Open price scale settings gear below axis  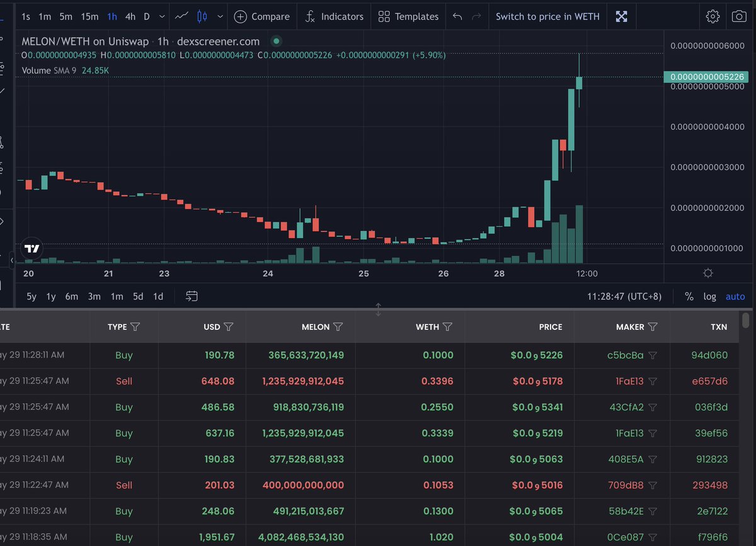tap(708, 273)
